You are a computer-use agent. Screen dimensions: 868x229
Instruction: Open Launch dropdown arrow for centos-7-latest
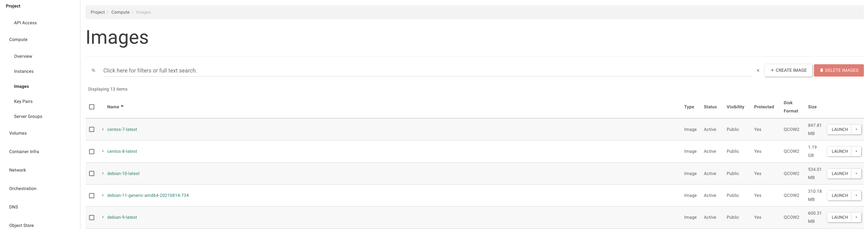pyautogui.click(x=856, y=130)
